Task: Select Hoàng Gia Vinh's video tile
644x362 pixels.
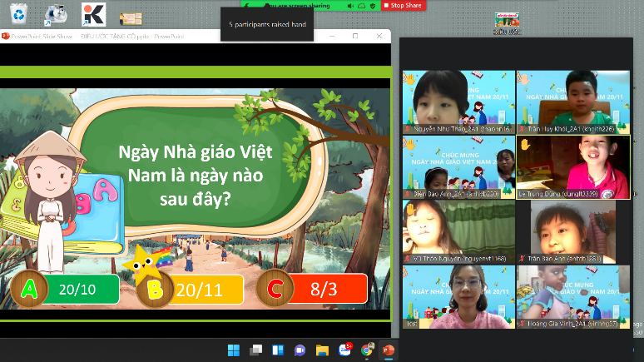Action: pyautogui.click(x=572, y=297)
